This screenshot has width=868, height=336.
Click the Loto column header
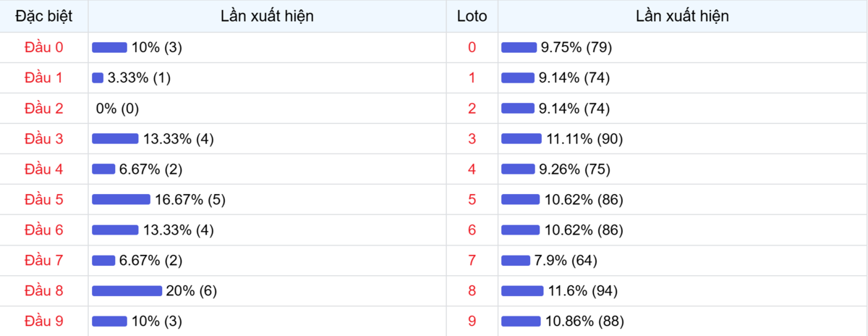472,16
